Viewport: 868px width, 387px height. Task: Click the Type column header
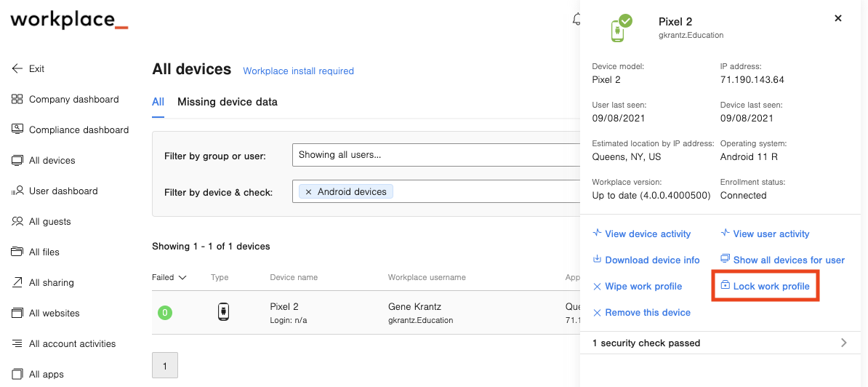220,277
